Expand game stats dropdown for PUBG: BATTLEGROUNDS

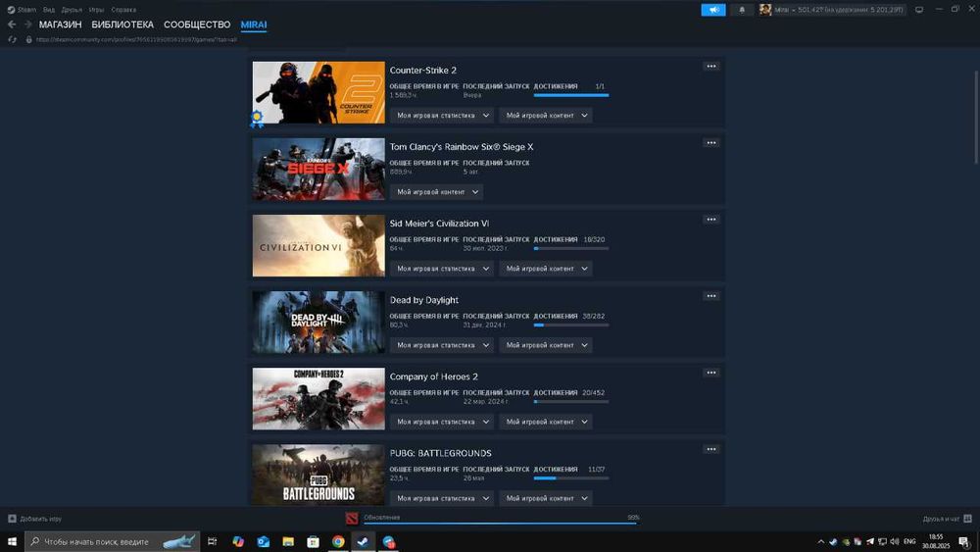pos(442,498)
